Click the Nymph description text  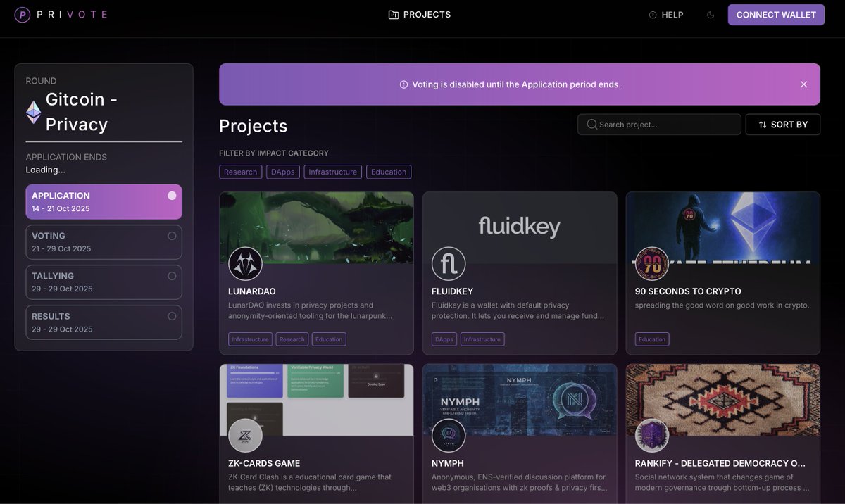click(519, 482)
